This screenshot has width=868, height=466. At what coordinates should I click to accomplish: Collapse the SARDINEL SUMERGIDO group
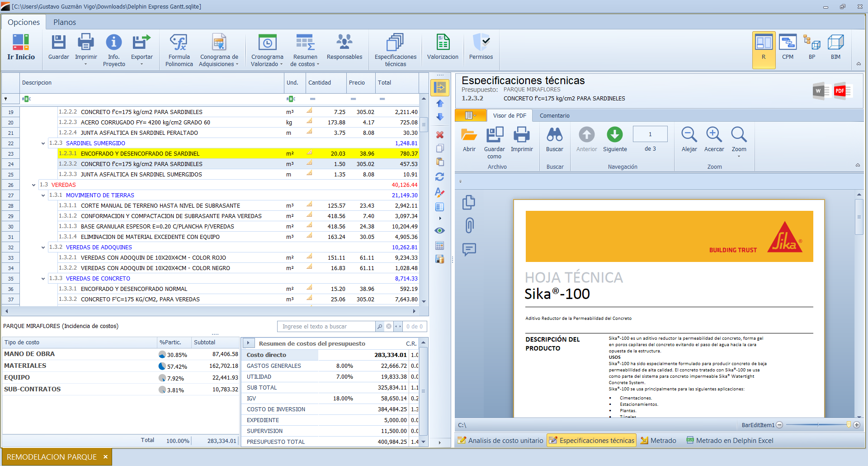tap(43, 143)
